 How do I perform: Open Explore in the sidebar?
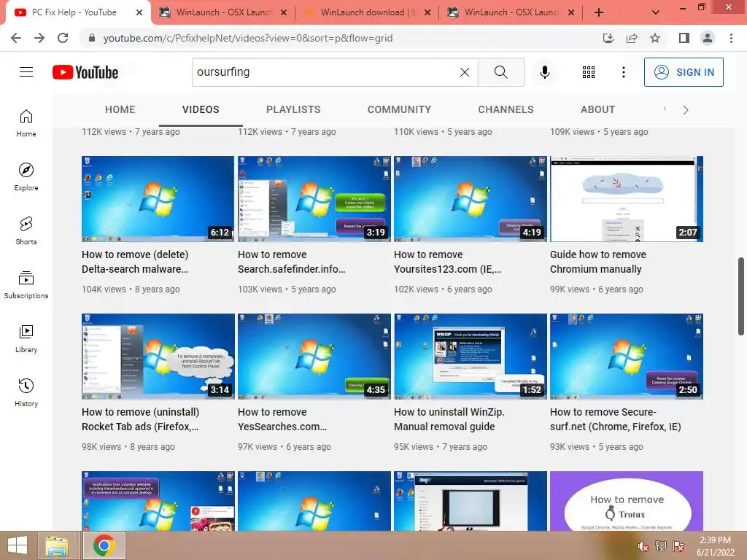26,176
